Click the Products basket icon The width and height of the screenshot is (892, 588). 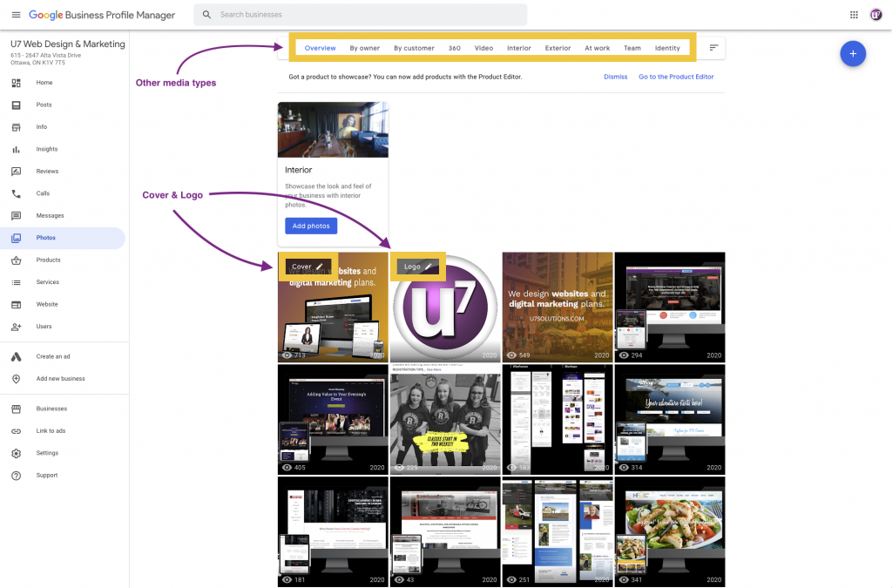click(x=16, y=260)
